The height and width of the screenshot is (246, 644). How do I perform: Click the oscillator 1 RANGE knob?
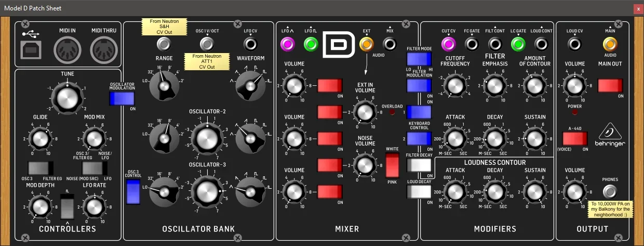(x=164, y=85)
